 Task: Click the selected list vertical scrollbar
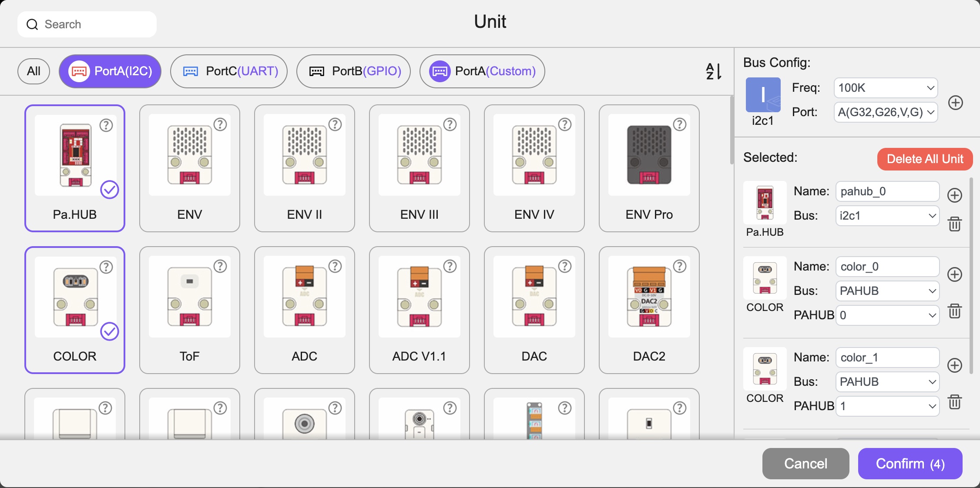pyautogui.click(x=971, y=276)
